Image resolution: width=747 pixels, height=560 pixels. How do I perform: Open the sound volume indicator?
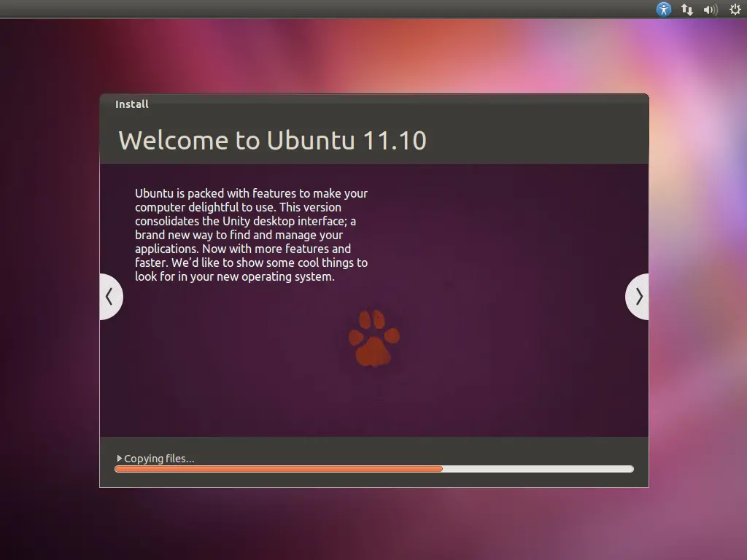(x=711, y=9)
